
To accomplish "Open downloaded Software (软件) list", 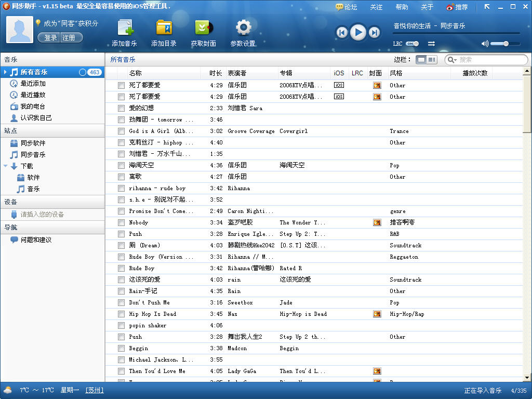I will click(33, 178).
